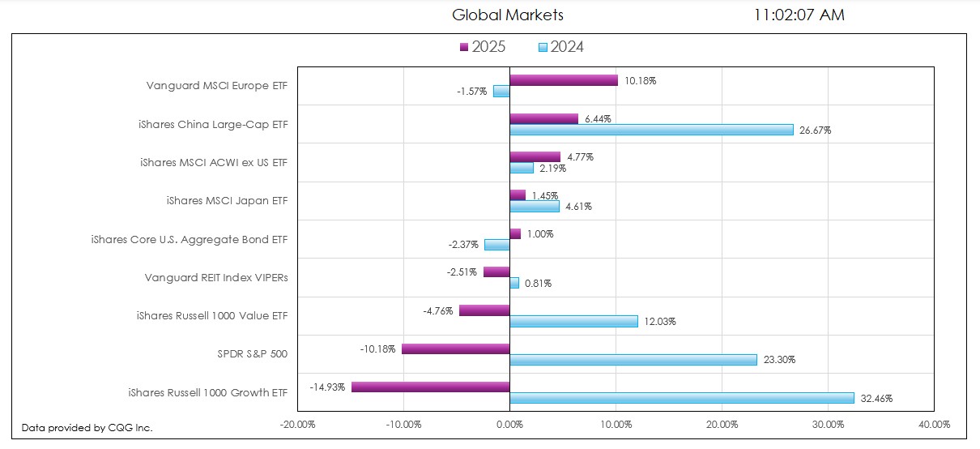Click the Vanguard REIT Index VIPERs label
The height and width of the screenshot is (449, 980).
point(216,278)
